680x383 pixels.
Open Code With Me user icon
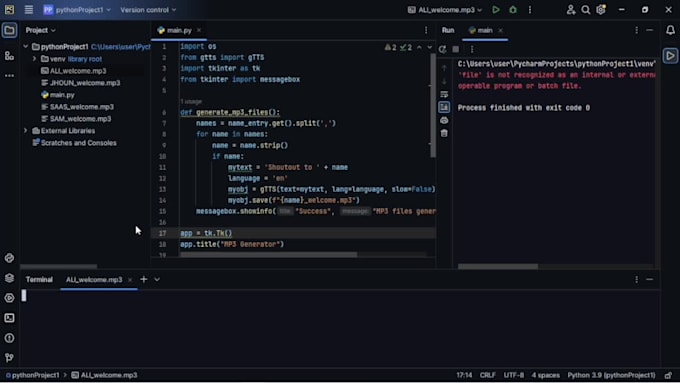pyautogui.click(x=571, y=10)
